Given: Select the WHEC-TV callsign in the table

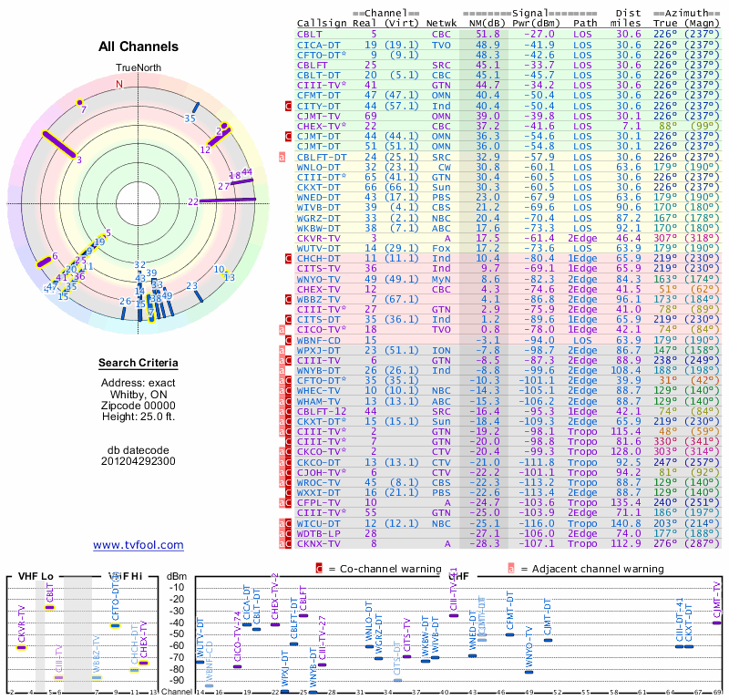Looking at the screenshot, I should (319, 391).
